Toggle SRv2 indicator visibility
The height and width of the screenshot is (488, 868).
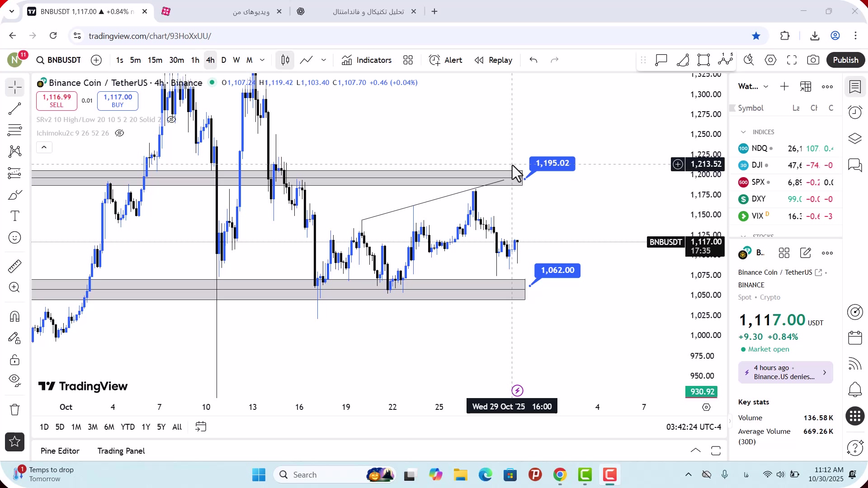[171, 120]
